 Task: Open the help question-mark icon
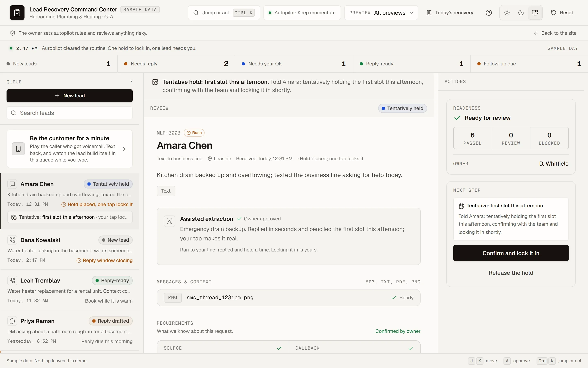point(489,13)
